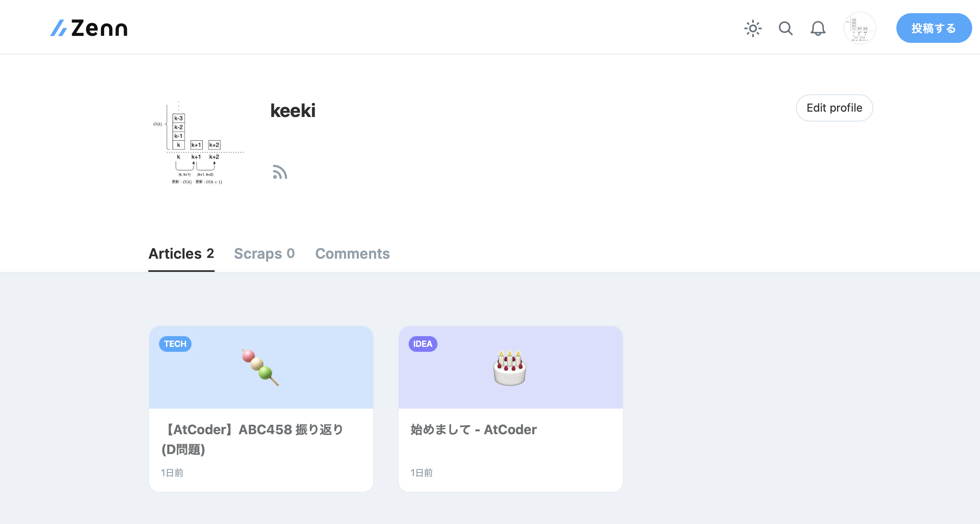Switch to the Scraps tab
This screenshot has height=524, width=980.
(264, 254)
